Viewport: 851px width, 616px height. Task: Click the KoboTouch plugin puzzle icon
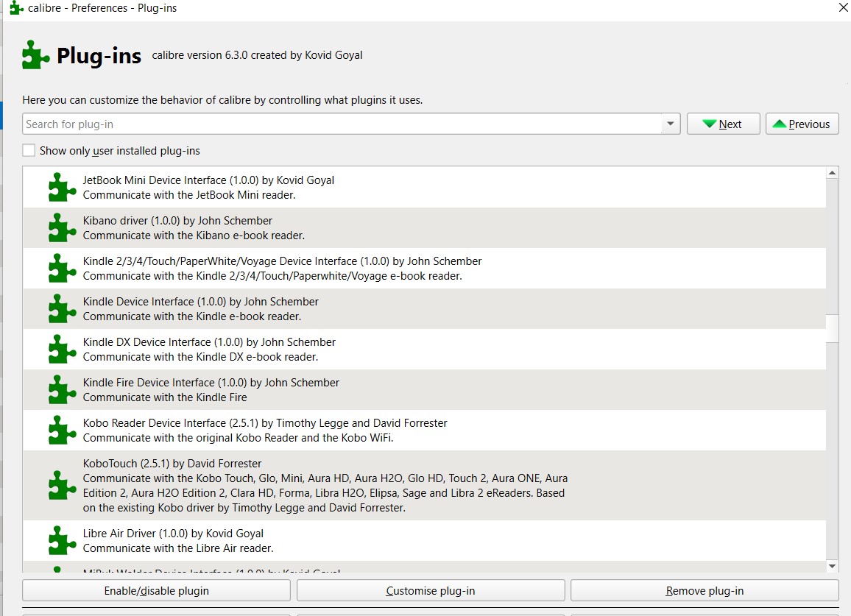click(62, 485)
